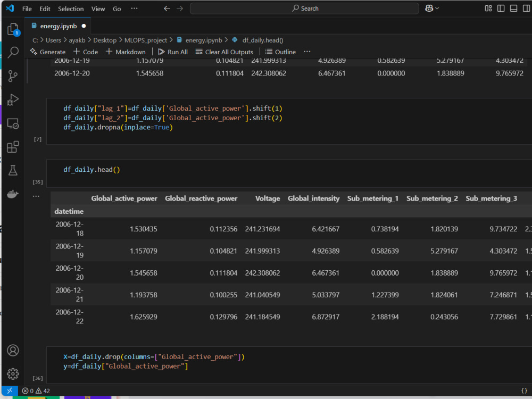Open the Accounts menu icon
This screenshot has height=399, width=532.
click(x=13, y=350)
